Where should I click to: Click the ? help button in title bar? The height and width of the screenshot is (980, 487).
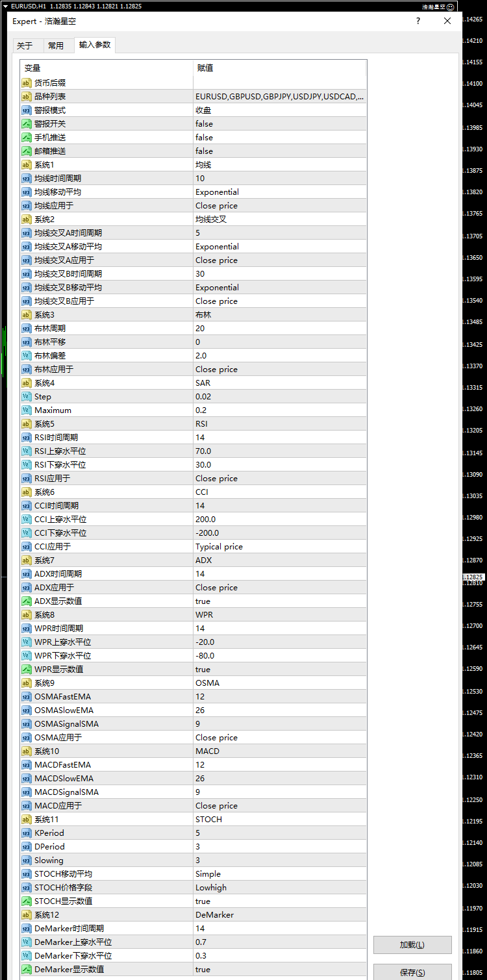coord(418,21)
